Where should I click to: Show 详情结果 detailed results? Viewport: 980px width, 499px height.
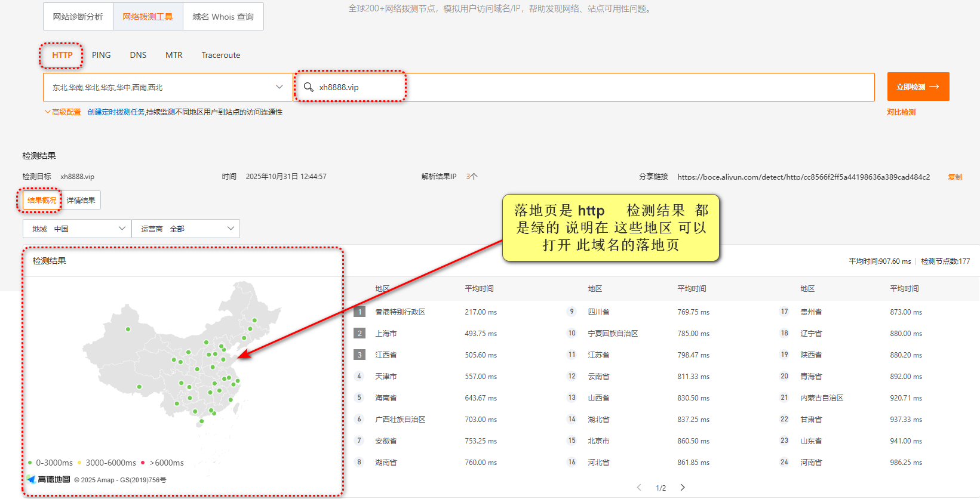pos(81,201)
